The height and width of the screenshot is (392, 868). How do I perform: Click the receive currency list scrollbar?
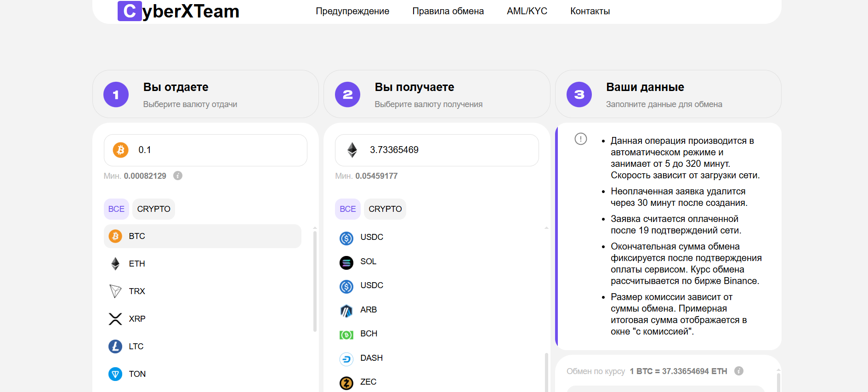pos(546,372)
